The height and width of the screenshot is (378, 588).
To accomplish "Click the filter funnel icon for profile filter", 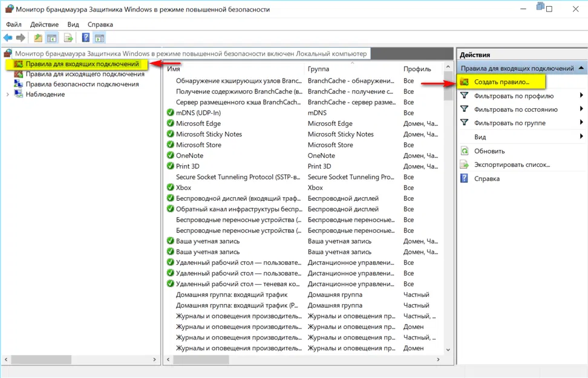I will (x=464, y=96).
